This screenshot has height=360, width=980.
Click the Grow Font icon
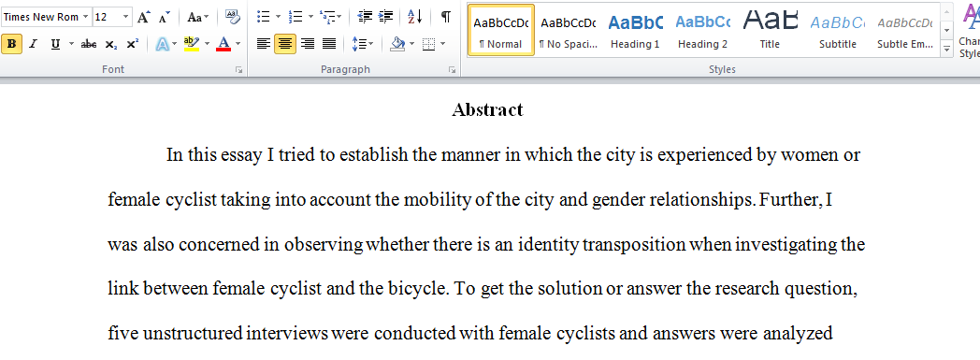click(x=144, y=18)
